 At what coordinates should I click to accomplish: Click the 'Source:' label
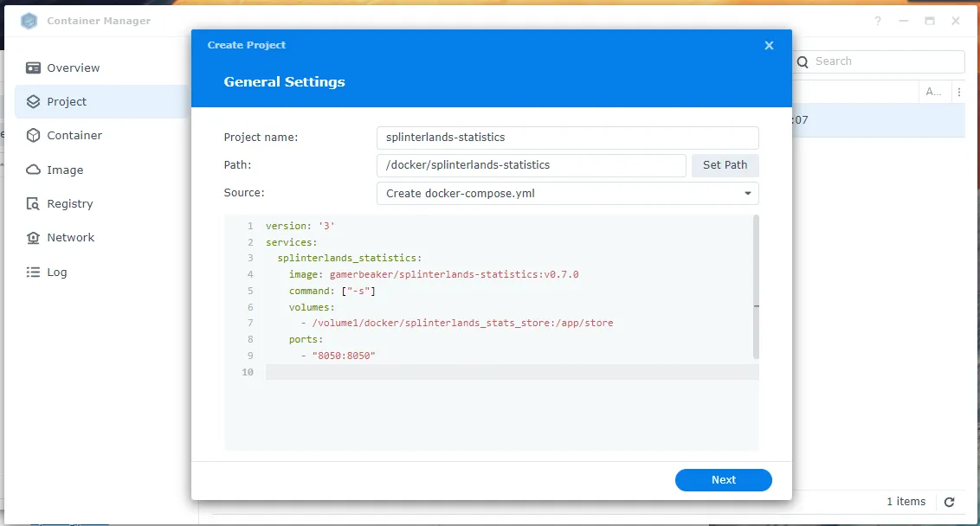[244, 192]
